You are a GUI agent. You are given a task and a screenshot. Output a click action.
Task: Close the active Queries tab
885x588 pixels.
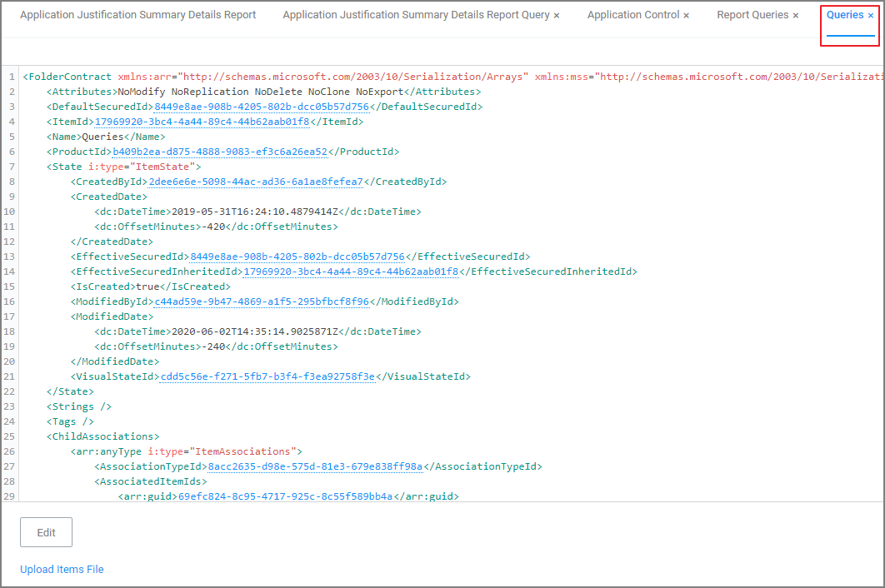(x=871, y=16)
